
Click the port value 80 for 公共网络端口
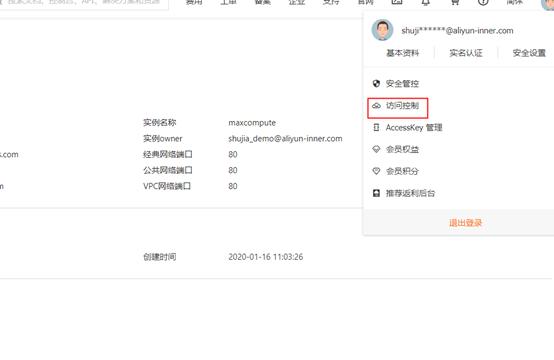233,170
